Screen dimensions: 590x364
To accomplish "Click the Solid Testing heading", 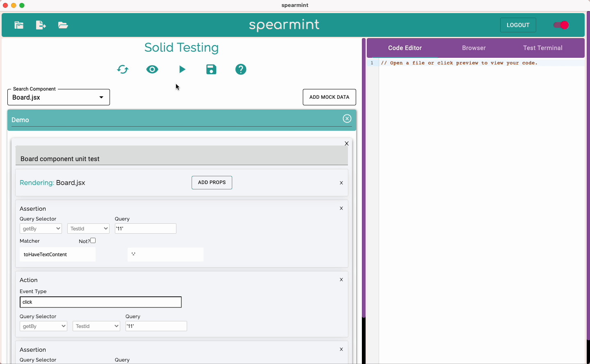I will (181, 48).
